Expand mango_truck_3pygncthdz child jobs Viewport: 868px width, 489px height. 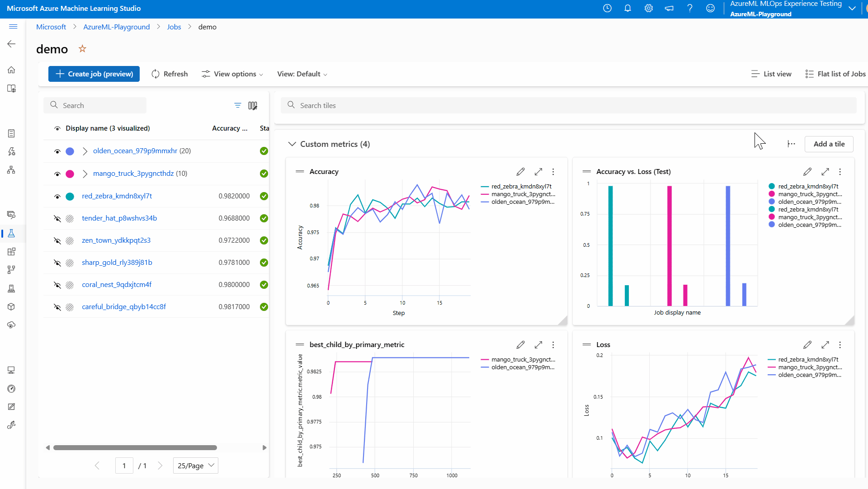(x=85, y=174)
